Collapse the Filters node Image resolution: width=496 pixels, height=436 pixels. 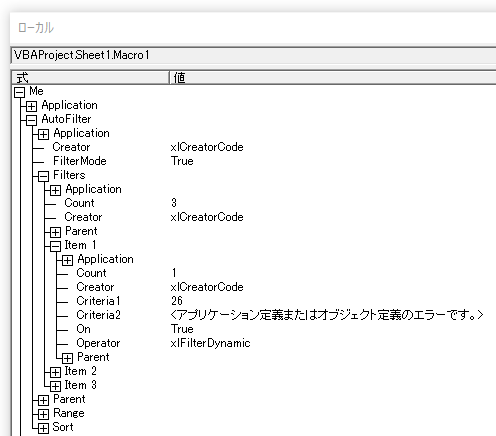[x=43, y=176]
